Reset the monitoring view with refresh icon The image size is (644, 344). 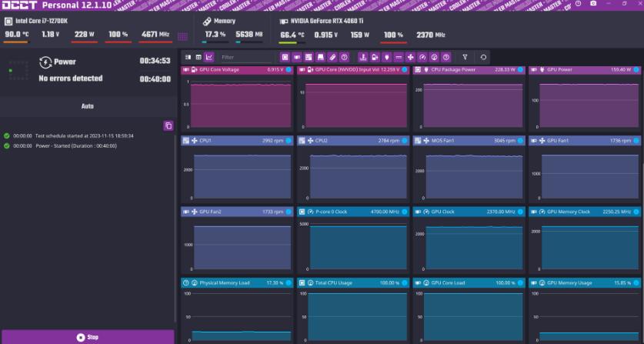pyautogui.click(x=483, y=57)
